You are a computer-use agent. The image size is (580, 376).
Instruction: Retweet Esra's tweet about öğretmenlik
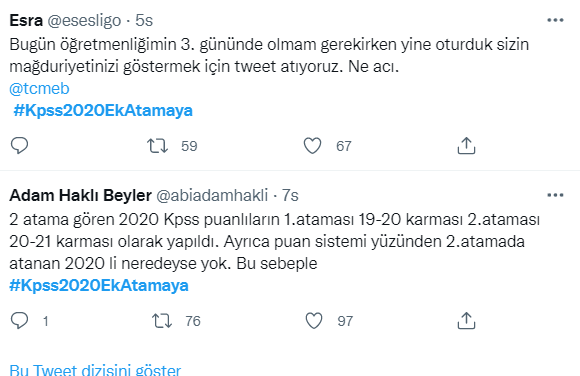(157, 145)
